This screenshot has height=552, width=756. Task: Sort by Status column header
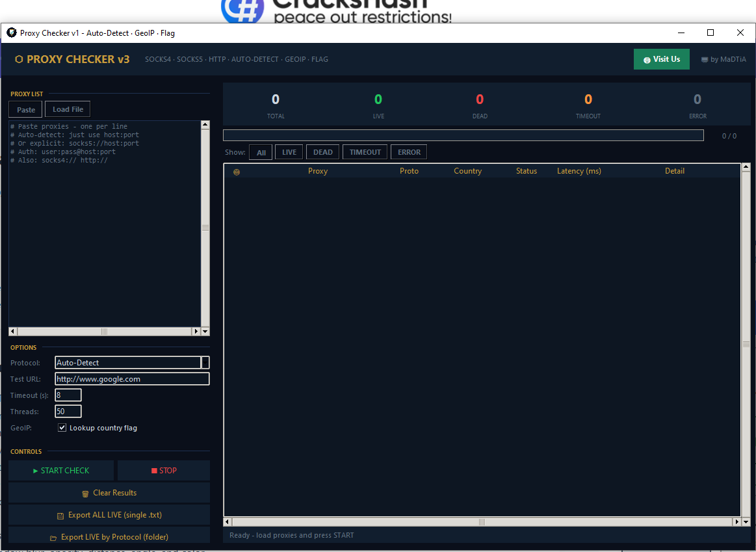pos(526,171)
